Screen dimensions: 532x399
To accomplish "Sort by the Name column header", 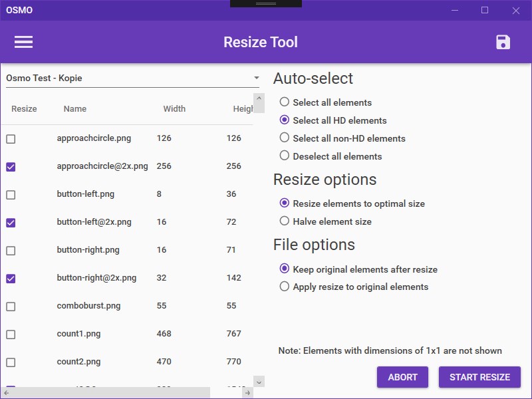I will click(75, 109).
